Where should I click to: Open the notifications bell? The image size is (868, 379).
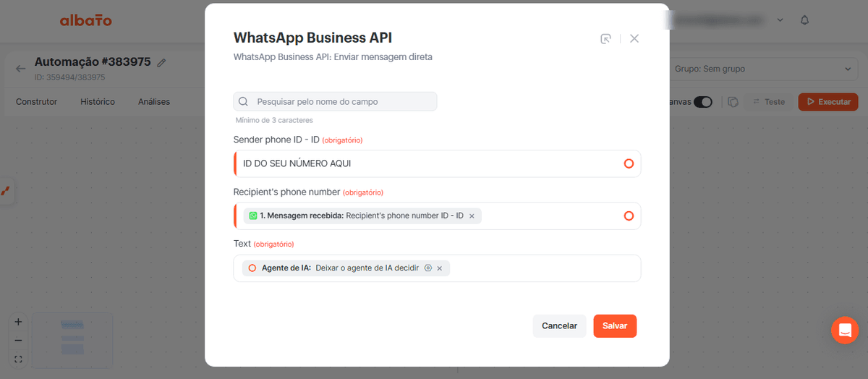[x=804, y=20]
